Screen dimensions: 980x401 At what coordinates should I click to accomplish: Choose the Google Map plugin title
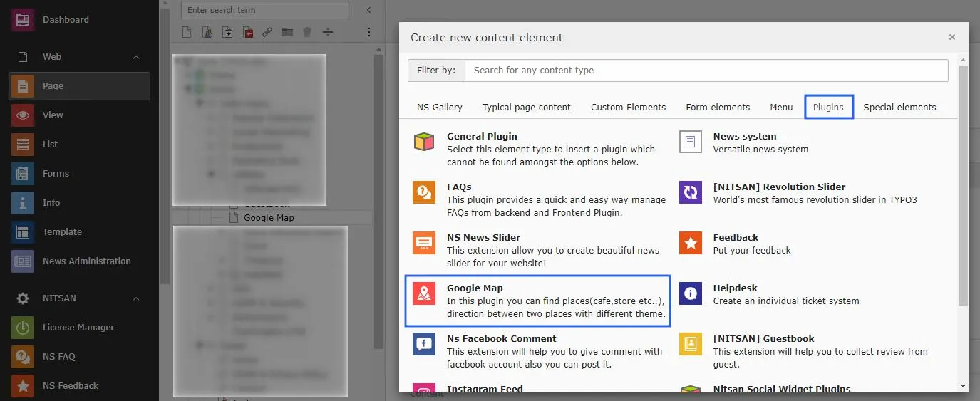(475, 288)
